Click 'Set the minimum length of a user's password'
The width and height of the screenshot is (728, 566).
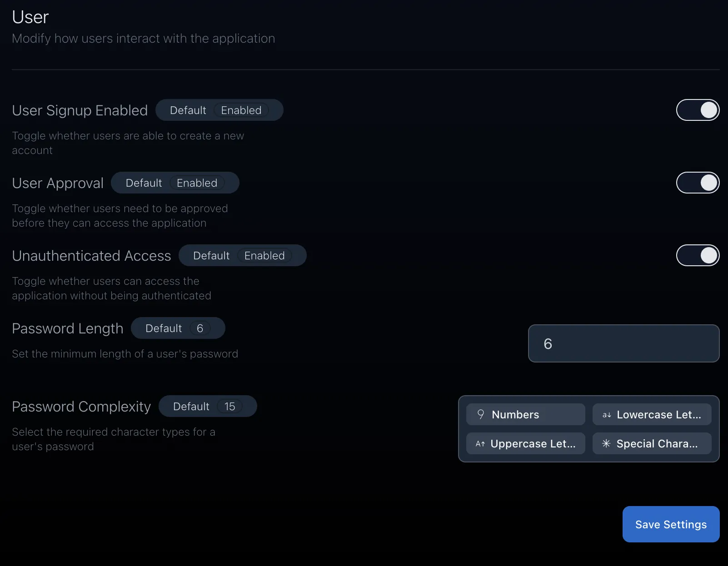point(125,354)
